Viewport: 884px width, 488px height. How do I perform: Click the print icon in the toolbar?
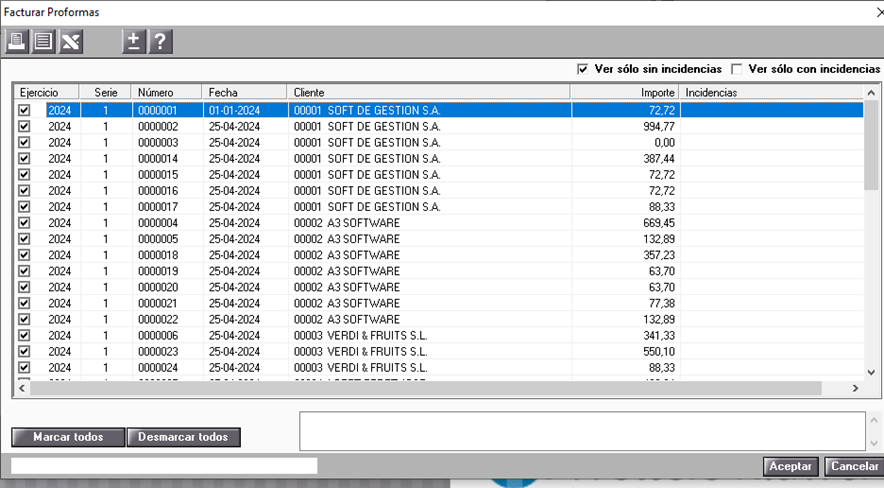point(17,42)
